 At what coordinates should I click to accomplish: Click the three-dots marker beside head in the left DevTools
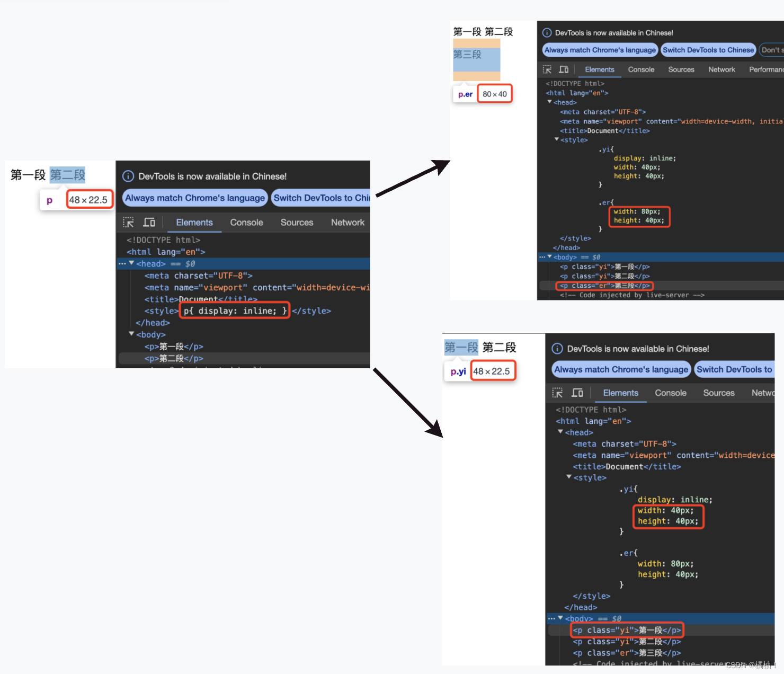coord(122,263)
